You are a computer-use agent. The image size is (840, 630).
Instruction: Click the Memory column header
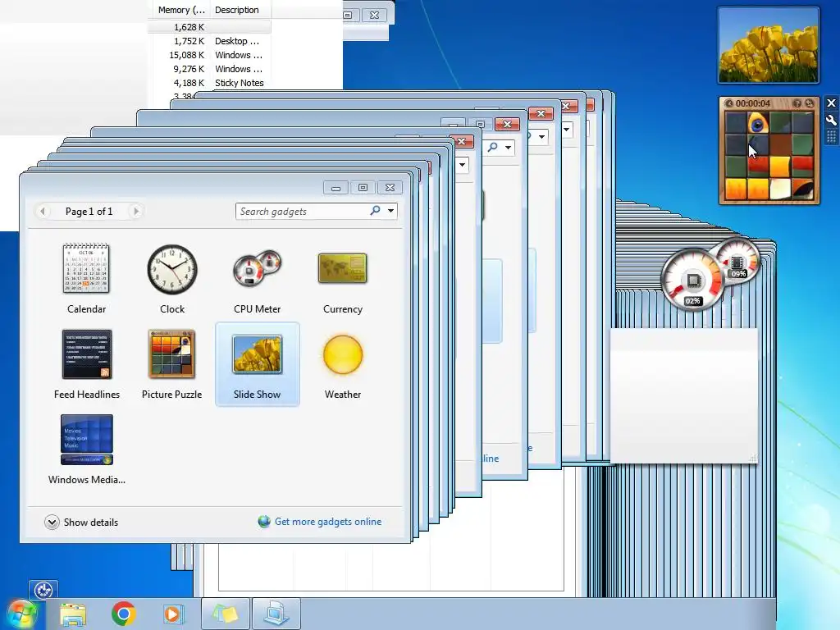pos(180,10)
